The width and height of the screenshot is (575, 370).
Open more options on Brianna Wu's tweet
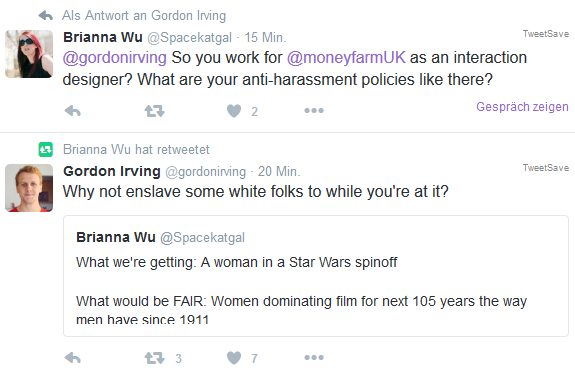(314, 110)
